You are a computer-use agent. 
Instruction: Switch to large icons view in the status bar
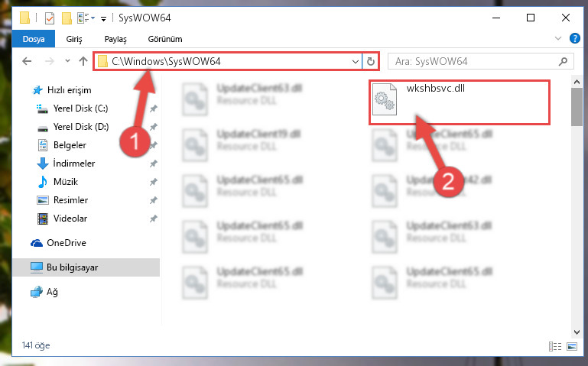(572, 346)
